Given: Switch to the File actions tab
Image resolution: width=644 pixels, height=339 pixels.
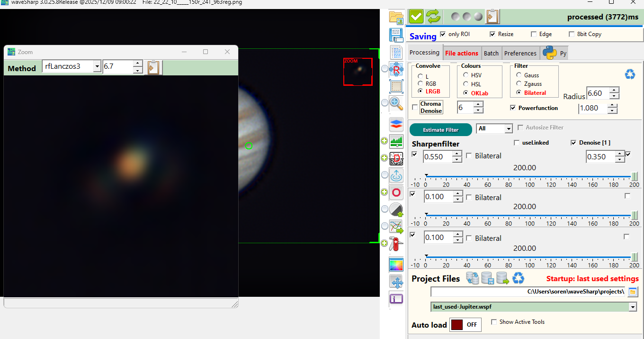Looking at the screenshot, I should point(461,53).
